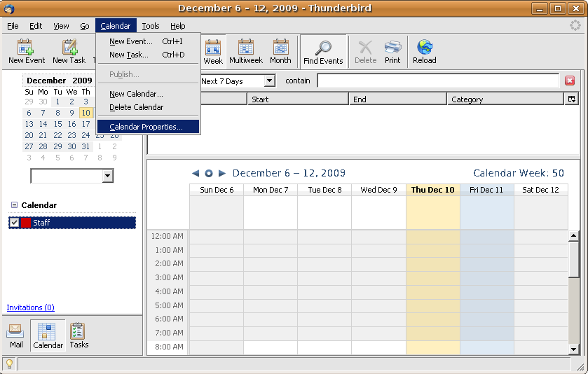Open the File menu

tap(13, 26)
